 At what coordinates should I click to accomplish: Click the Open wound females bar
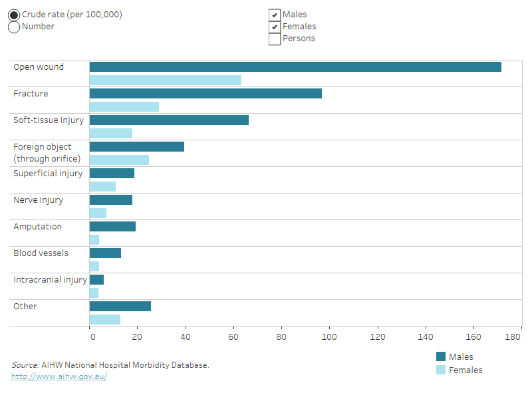(165, 80)
